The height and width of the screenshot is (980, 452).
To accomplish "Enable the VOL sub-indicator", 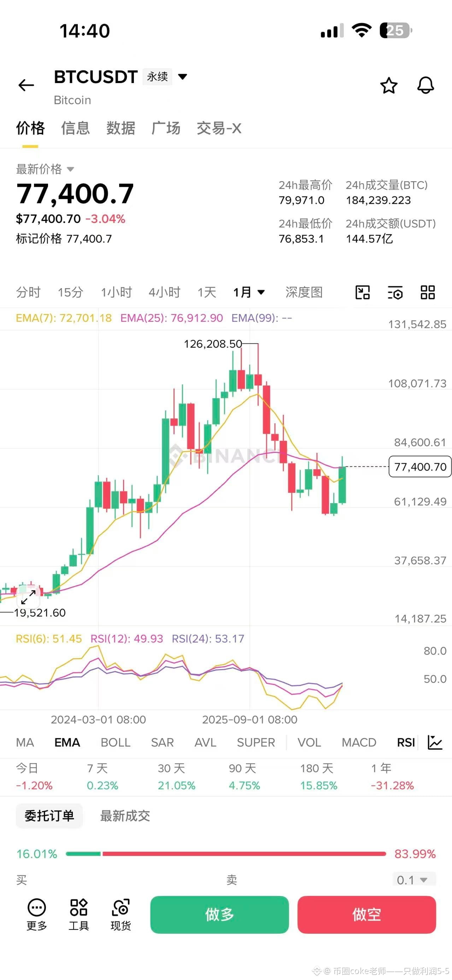I will (309, 742).
